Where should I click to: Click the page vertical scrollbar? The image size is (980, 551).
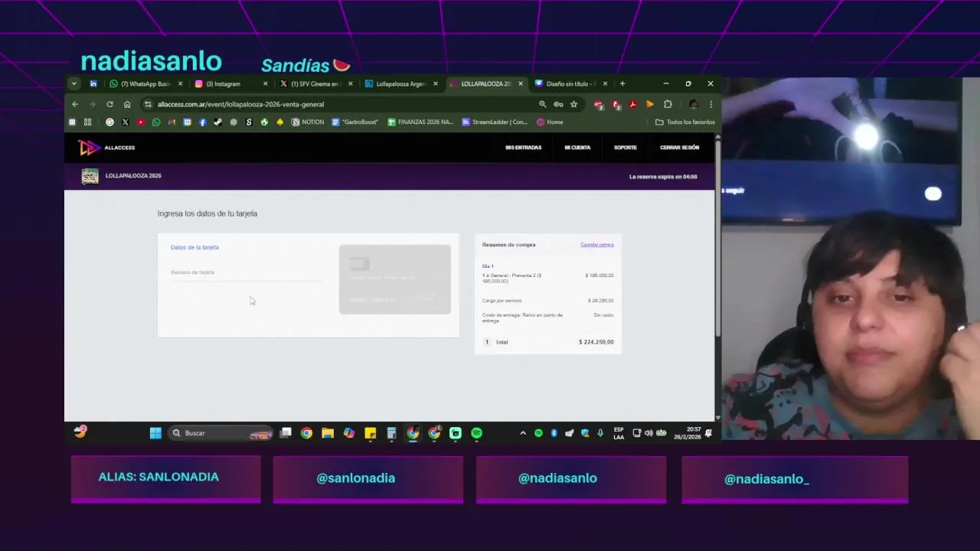717,237
